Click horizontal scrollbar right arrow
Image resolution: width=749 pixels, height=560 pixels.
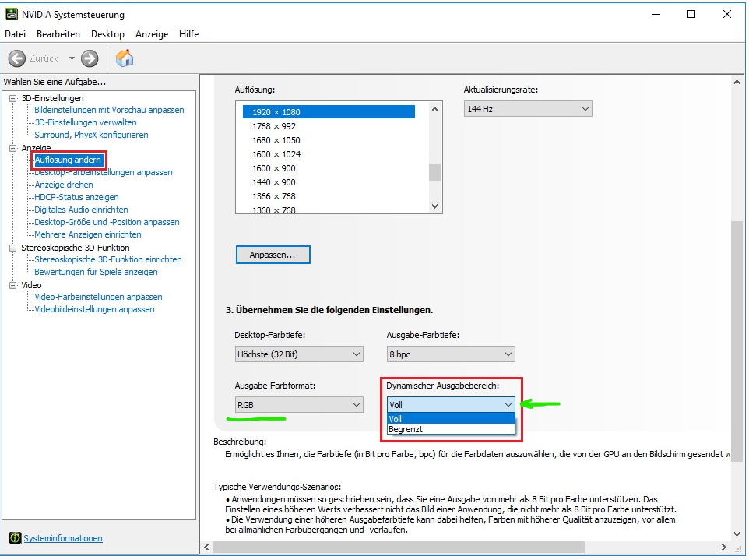723,547
